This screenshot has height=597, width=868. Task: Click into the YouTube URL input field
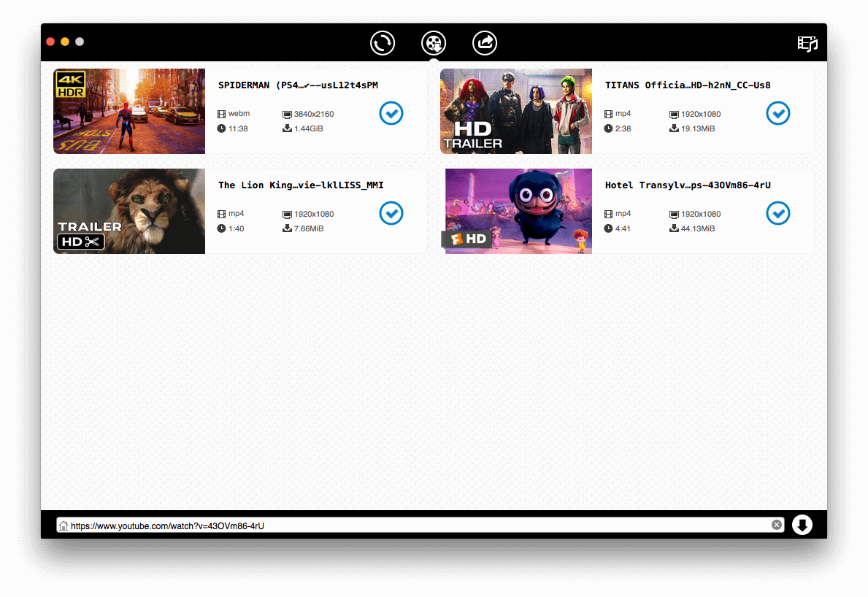420,525
